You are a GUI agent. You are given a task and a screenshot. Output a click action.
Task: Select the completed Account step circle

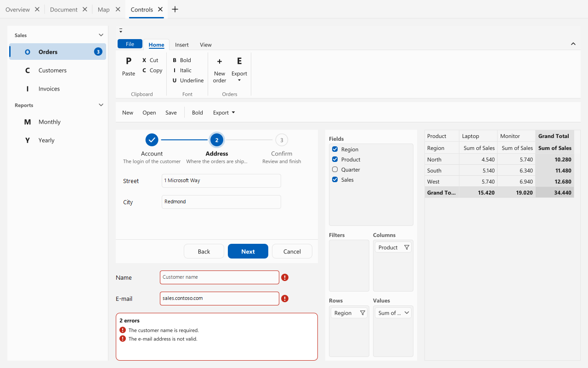152,139
